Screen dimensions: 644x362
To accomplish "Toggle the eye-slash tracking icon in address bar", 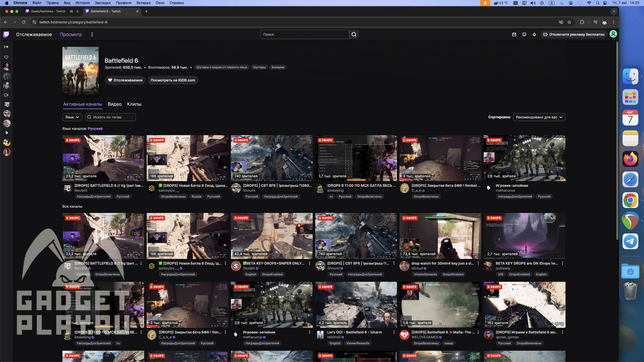I will point(561,22).
